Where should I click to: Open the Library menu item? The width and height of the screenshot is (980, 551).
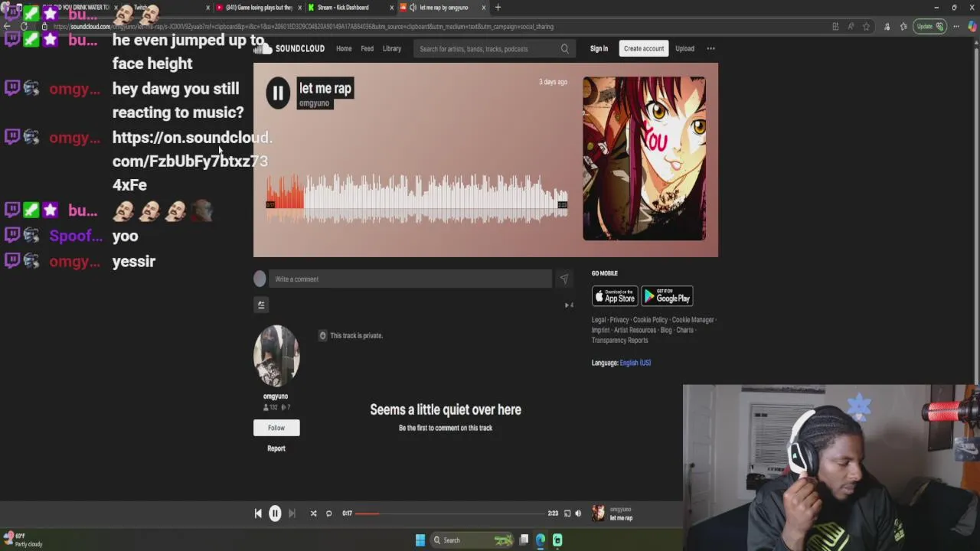391,49
